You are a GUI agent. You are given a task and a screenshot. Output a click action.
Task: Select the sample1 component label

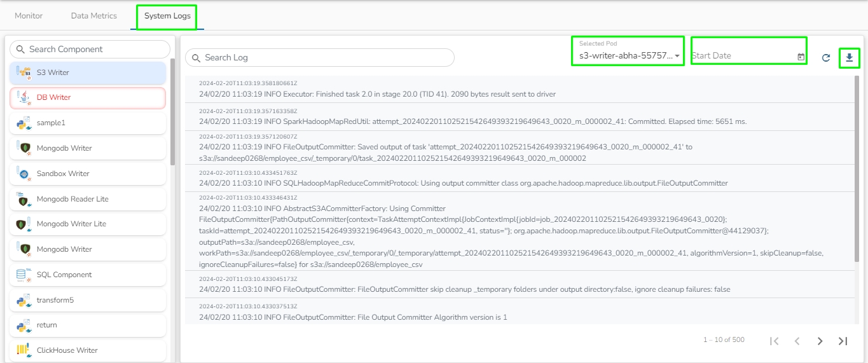coord(51,123)
